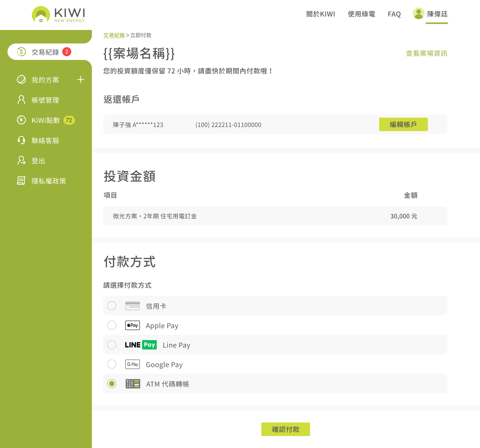This screenshot has height=448, width=480.
Task: Select the Google Pay radio button
Action: 112,364
